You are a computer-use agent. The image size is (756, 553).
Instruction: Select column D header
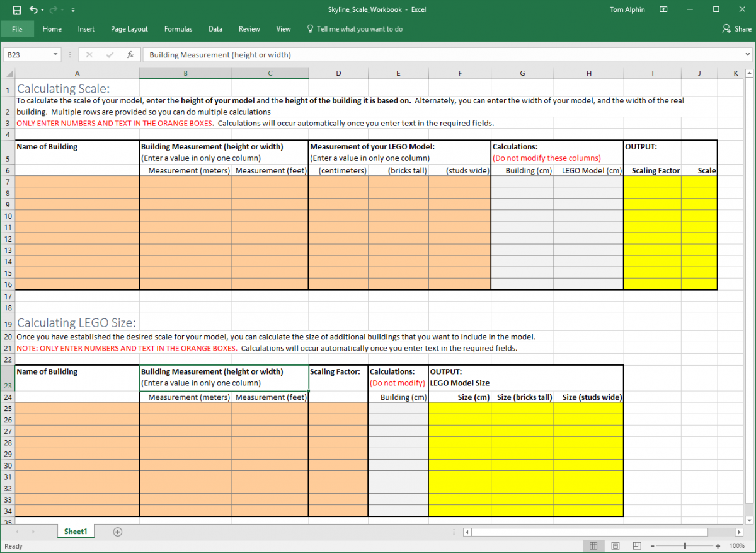[x=338, y=73]
